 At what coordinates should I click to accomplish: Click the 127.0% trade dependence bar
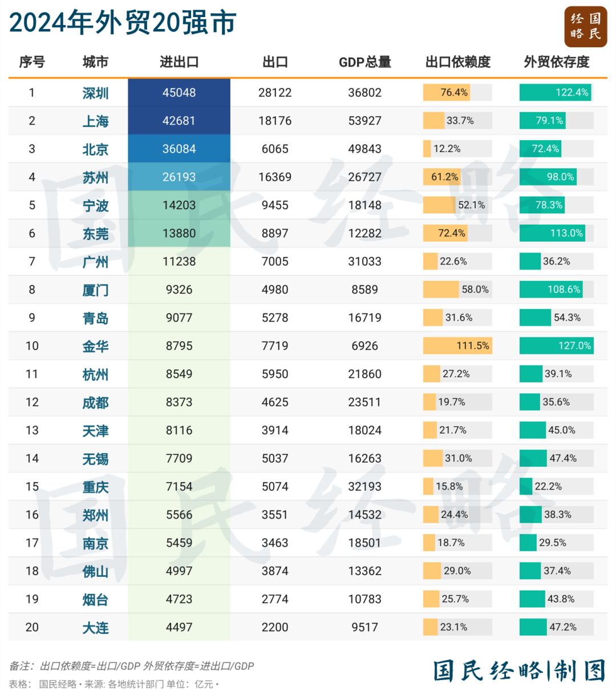pos(557,345)
